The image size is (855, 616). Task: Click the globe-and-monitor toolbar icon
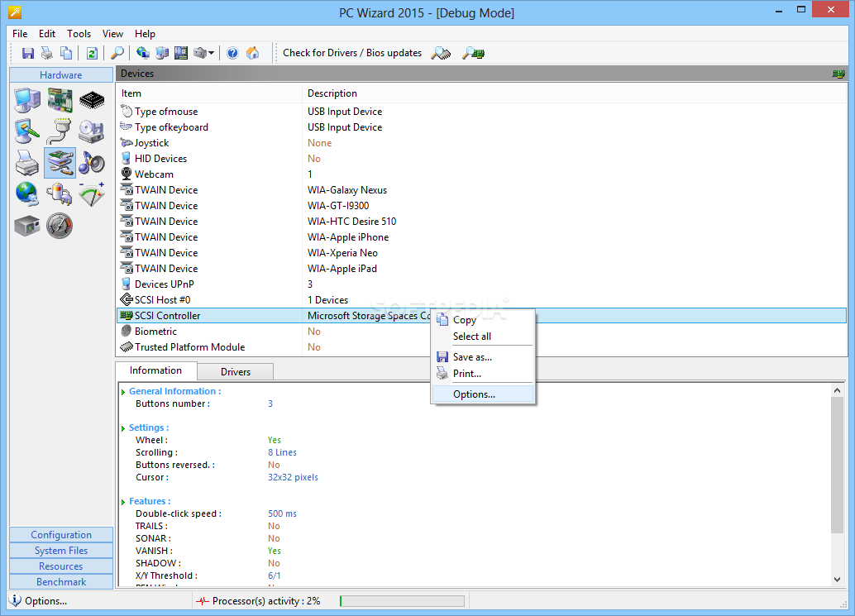click(x=143, y=53)
